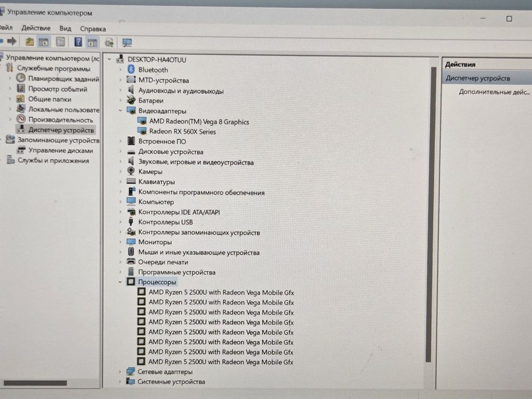The height and width of the screenshot is (399, 532).
Task: Click the Очереди печати printer icon
Action: [x=131, y=262]
